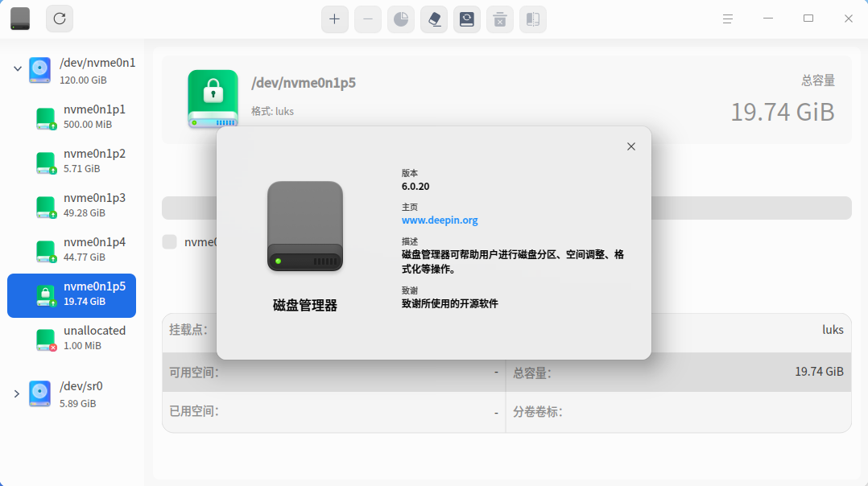Click 致谢所使用的开源软件 acknowledgements text
868x486 pixels.
pyautogui.click(x=450, y=303)
